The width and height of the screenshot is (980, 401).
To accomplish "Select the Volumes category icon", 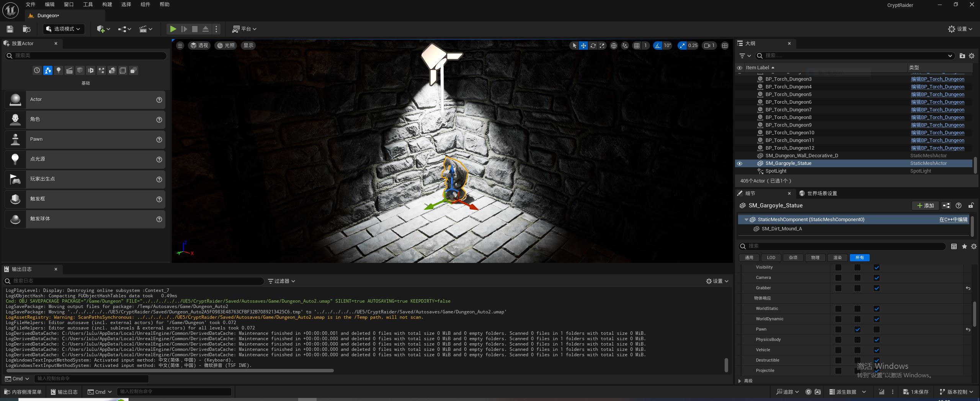I will pos(123,70).
